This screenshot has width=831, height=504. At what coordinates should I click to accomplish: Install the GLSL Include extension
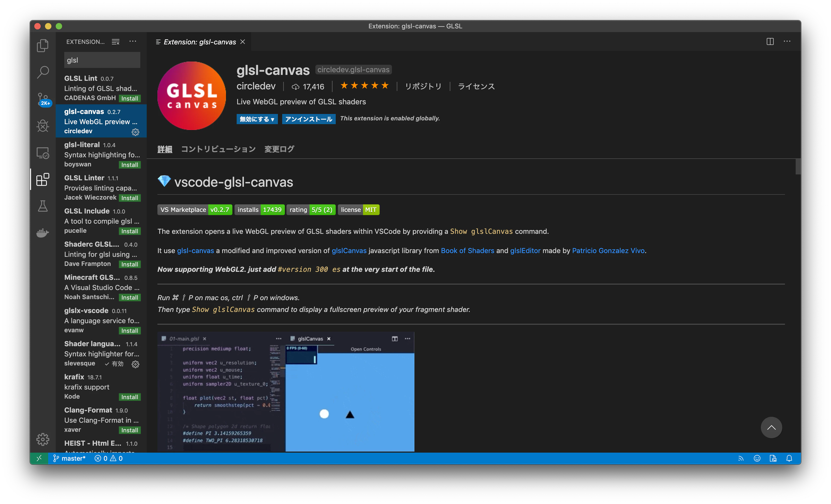coord(130,231)
